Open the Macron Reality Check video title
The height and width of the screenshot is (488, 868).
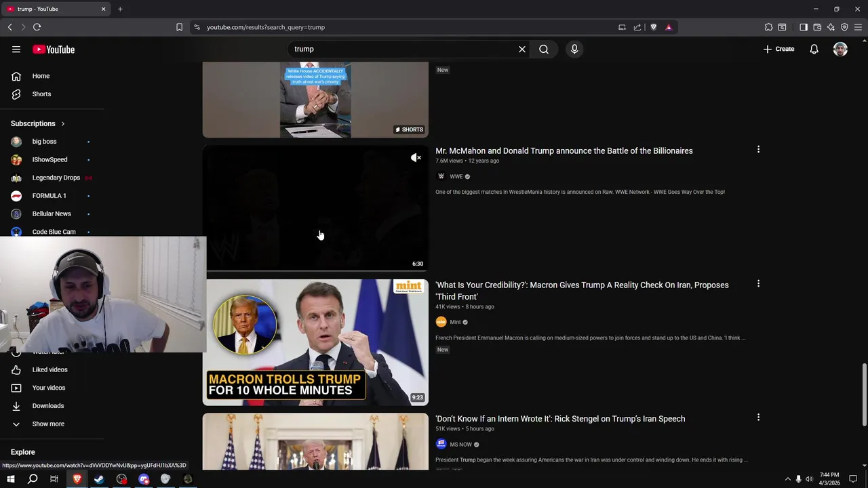coord(582,291)
